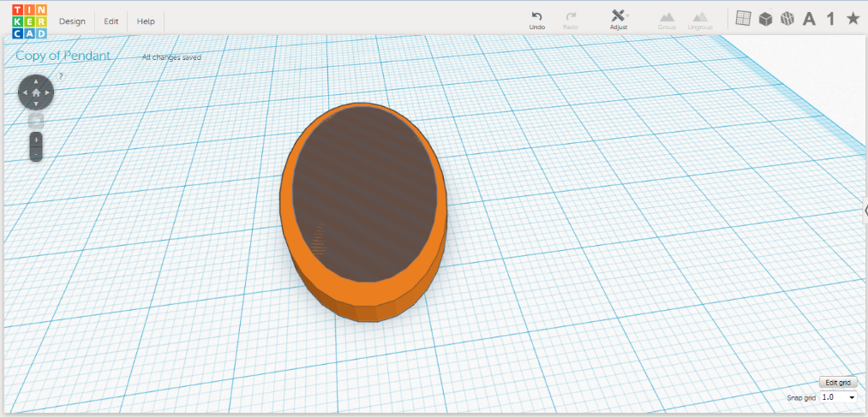This screenshot has height=417, width=868.
Task: Open the letter A shapes icon
Action: point(810,20)
